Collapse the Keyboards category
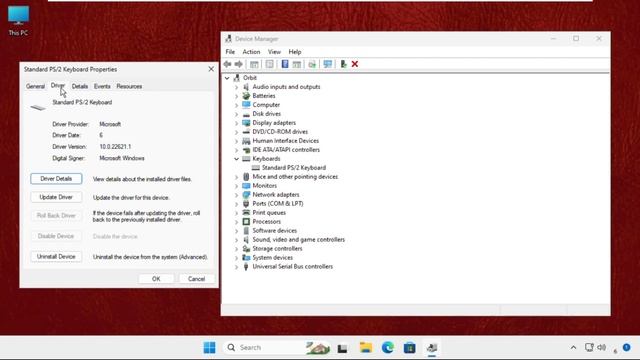 coord(236,159)
